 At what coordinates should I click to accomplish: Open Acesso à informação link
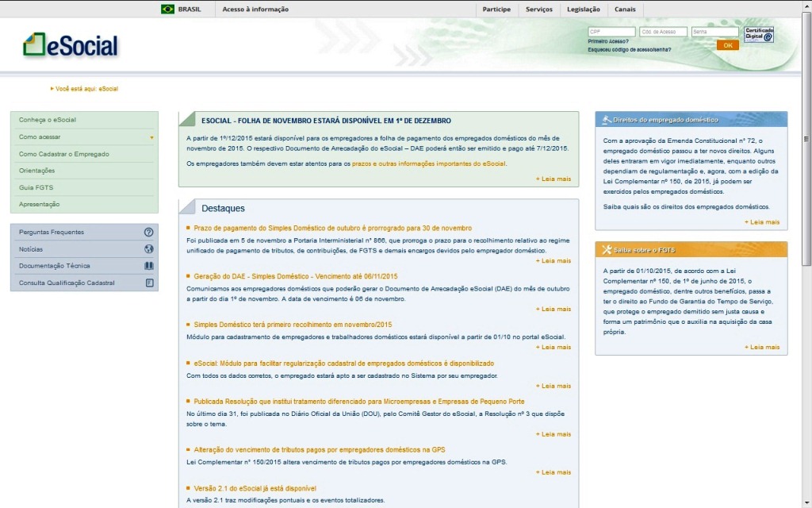(x=255, y=10)
